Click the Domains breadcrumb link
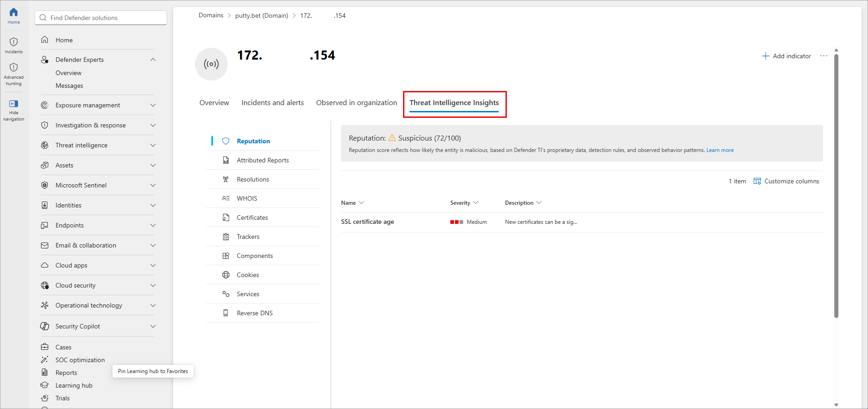This screenshot has width=868, height=409. coord(211,15)
